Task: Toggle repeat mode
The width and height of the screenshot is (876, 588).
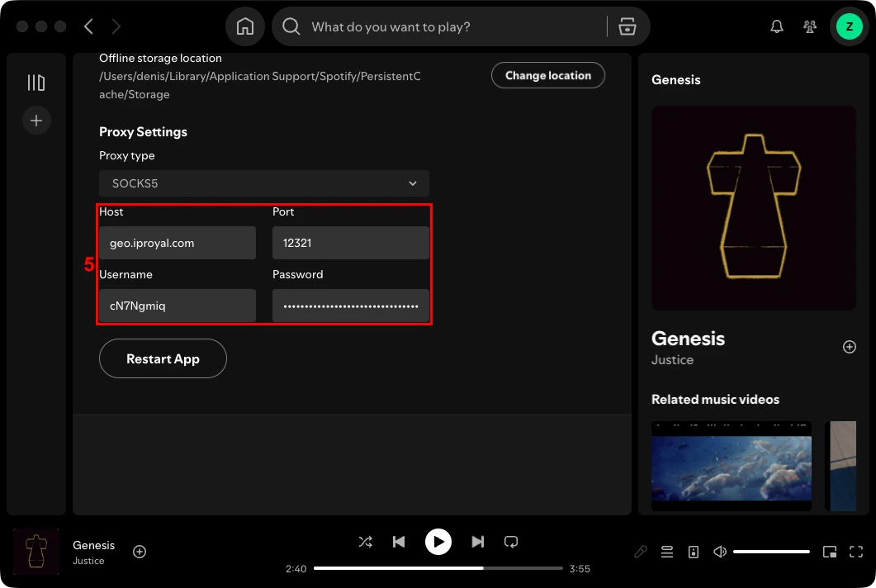Action: 511,542
